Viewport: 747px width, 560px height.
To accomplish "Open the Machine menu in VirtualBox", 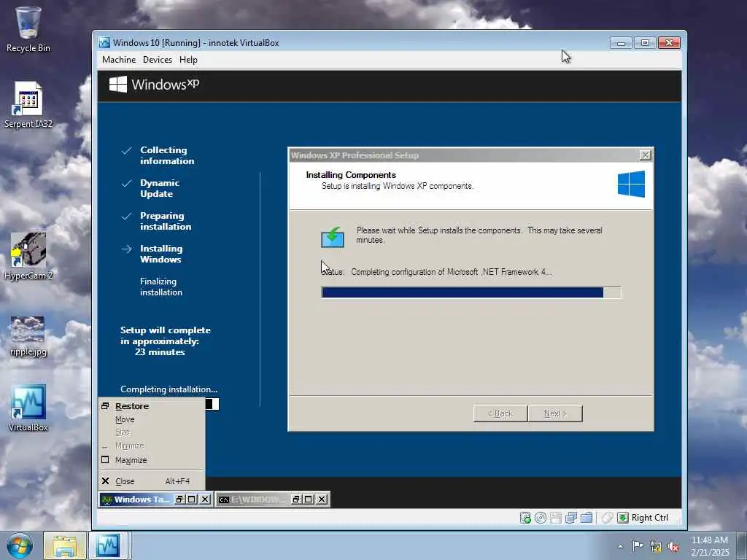I will coord(119,60).
